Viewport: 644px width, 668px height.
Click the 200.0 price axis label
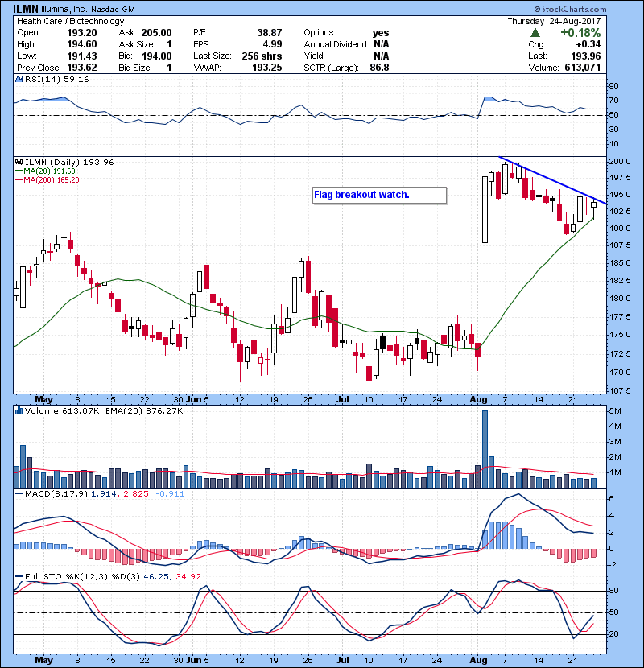point(620,162)
